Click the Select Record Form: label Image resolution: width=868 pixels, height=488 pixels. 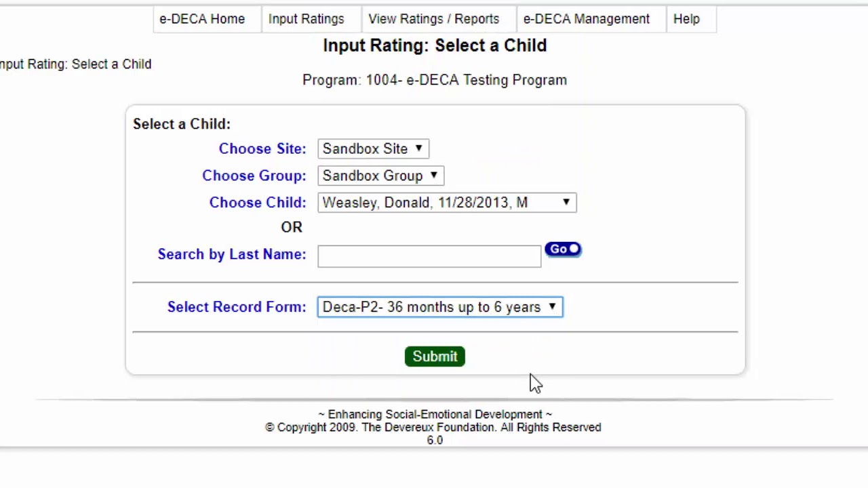tap(237, 307)
